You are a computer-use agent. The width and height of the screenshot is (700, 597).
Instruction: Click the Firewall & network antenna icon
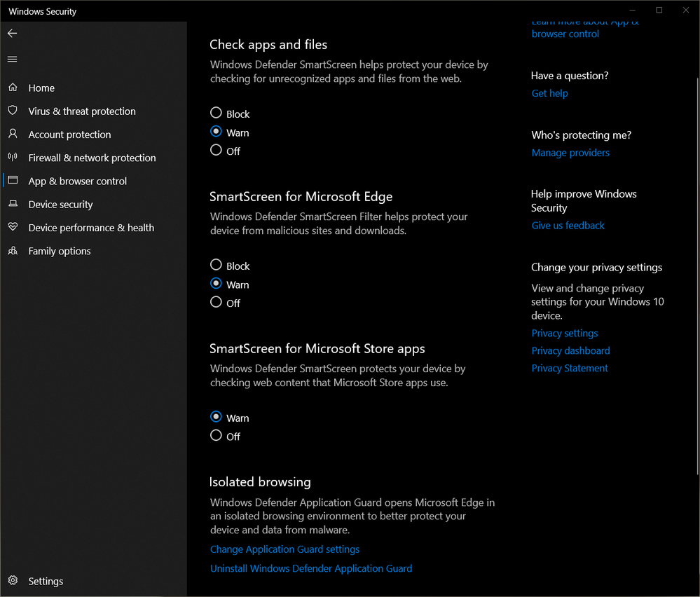[x=13, y=157]
